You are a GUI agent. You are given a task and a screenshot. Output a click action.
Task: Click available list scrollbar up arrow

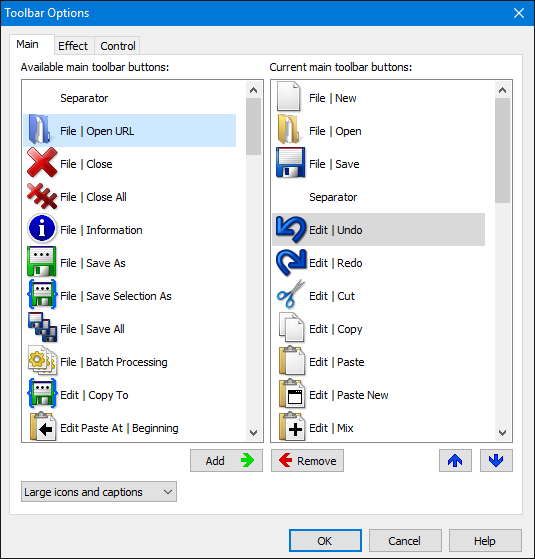coord(253,90)
